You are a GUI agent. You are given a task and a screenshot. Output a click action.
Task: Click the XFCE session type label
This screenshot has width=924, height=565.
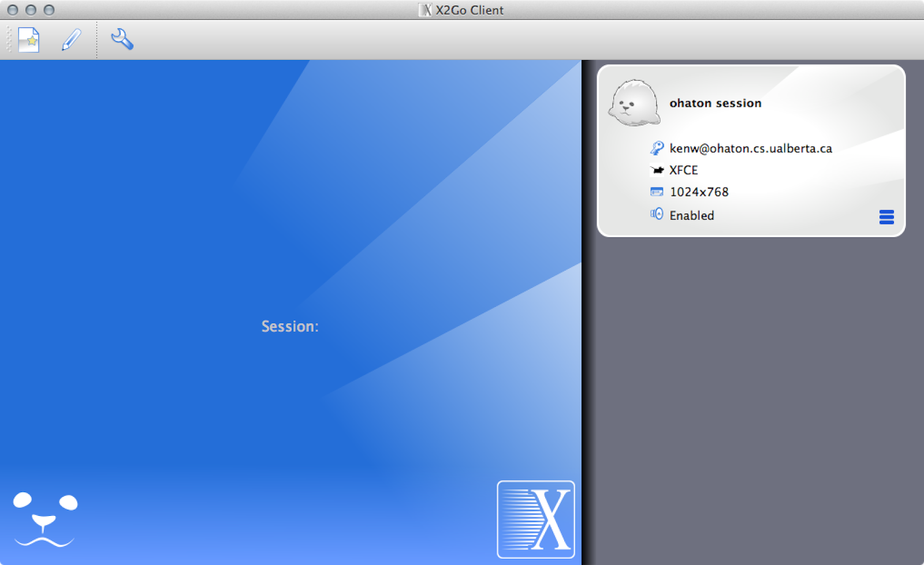click(x=683, y=170)
